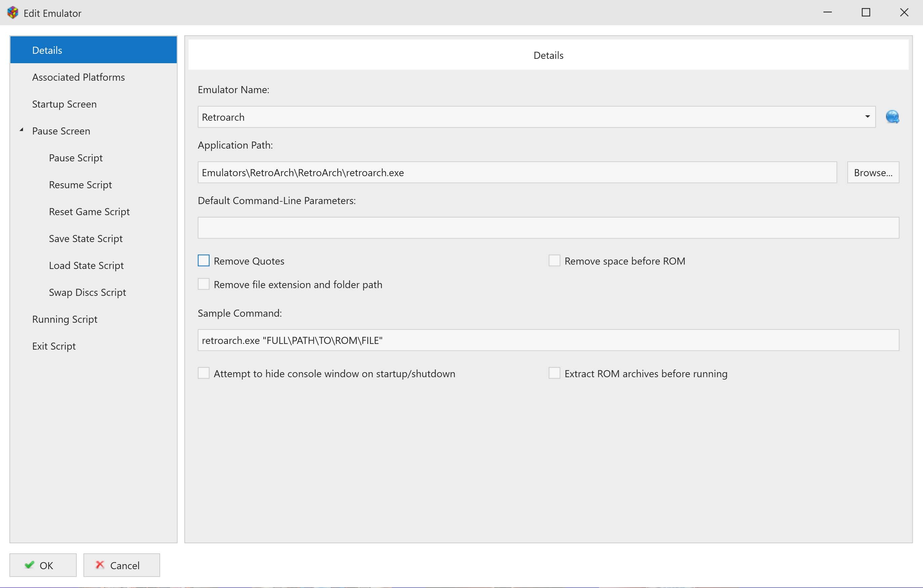Go to Running Script section

pyautogui.click(x=94, y=319)
